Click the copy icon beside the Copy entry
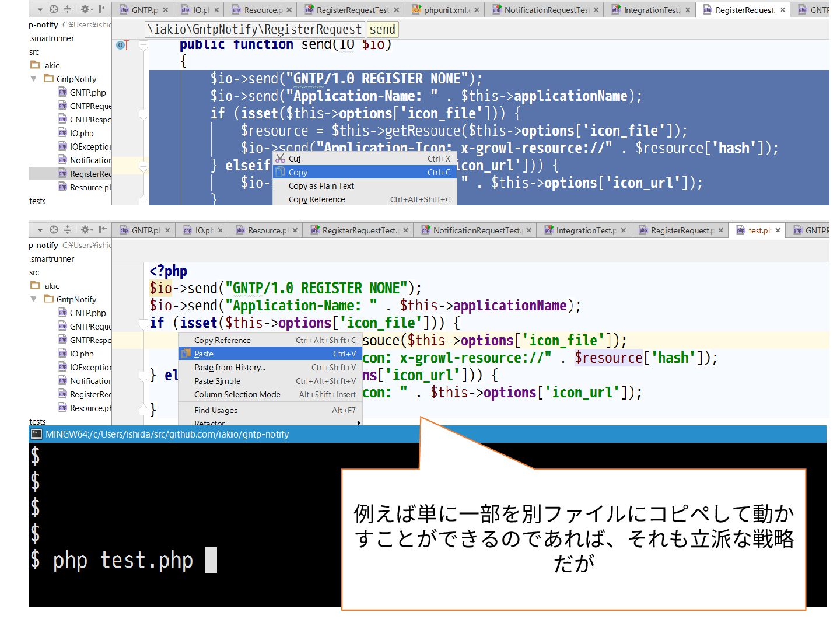This screenshot has width=840, height=630. click(280, 172)
